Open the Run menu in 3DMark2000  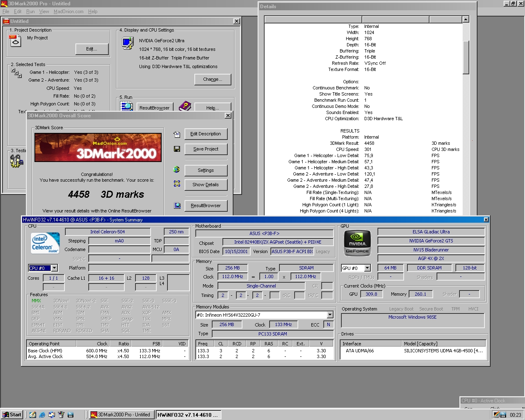[x=30, y=11]
